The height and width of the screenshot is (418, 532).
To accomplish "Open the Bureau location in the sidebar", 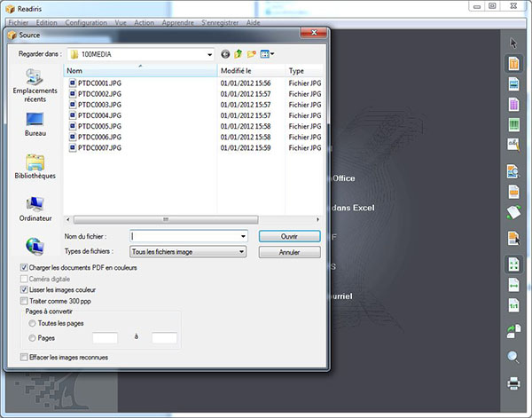I will point(35,122).
